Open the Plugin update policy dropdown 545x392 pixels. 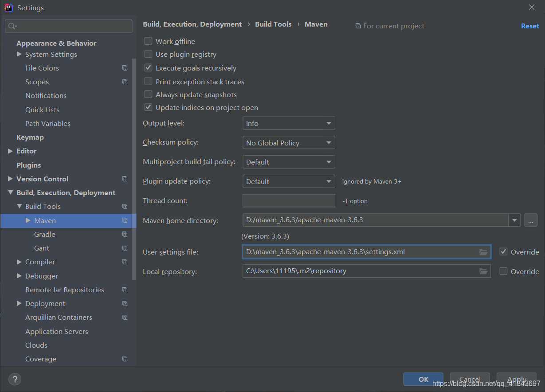[289, 181]
